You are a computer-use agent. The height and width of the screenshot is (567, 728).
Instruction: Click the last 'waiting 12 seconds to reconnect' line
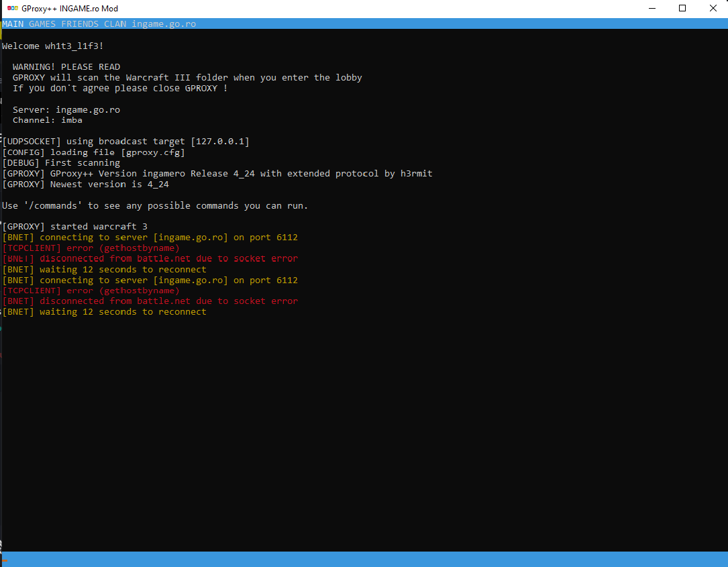(105, 312)
